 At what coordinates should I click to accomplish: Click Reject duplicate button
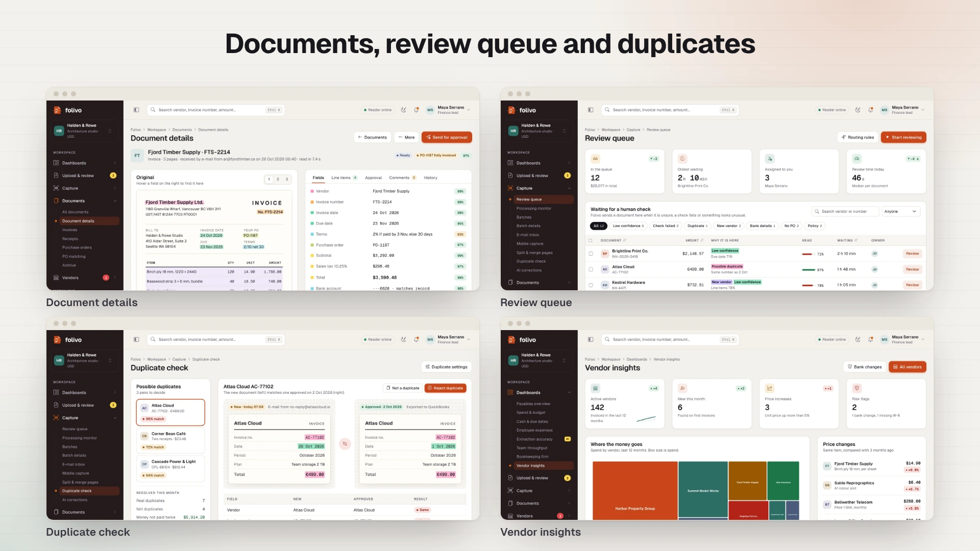pos(445,388)
